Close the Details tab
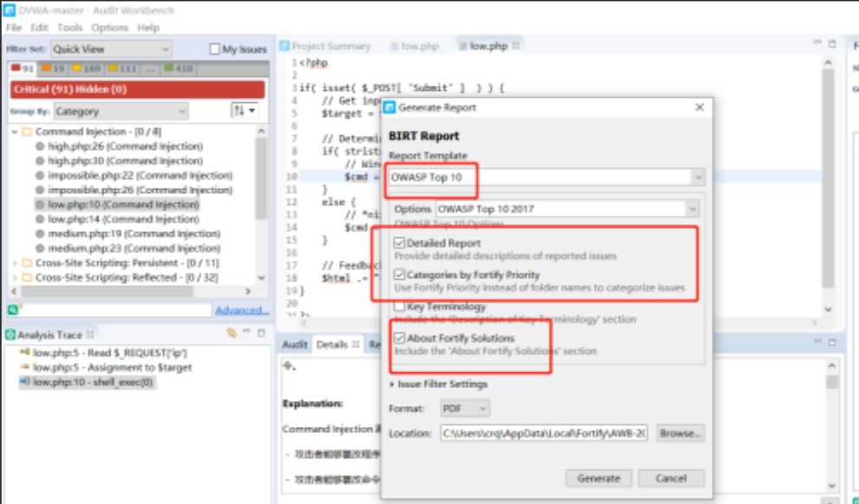Screen dimensions: 859x504 tap(355, 344)
